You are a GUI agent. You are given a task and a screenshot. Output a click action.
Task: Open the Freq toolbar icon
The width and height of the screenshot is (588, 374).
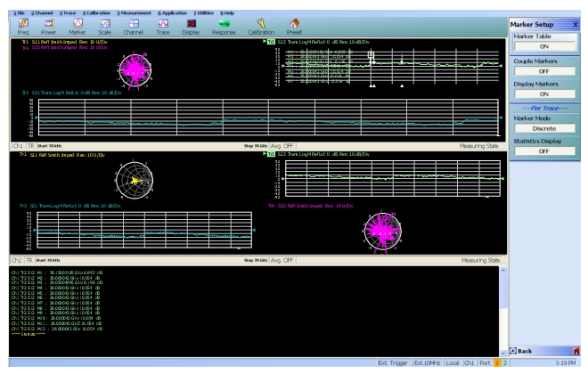pos(23,27)
